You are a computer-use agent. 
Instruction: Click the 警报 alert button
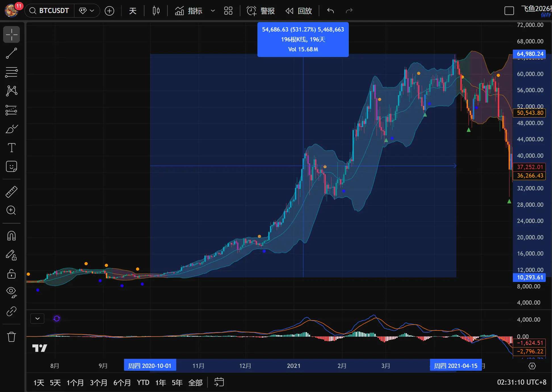[x=261, y=11]
